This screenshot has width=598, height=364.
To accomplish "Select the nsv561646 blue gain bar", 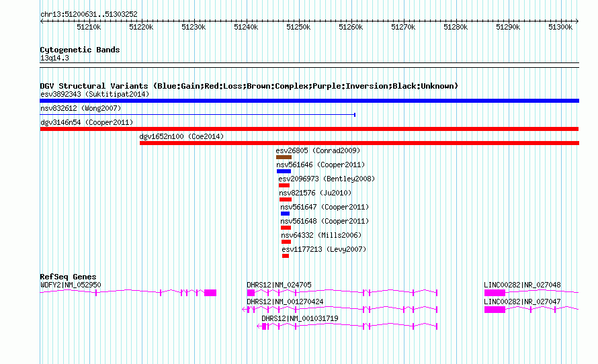I will point(284,171).
